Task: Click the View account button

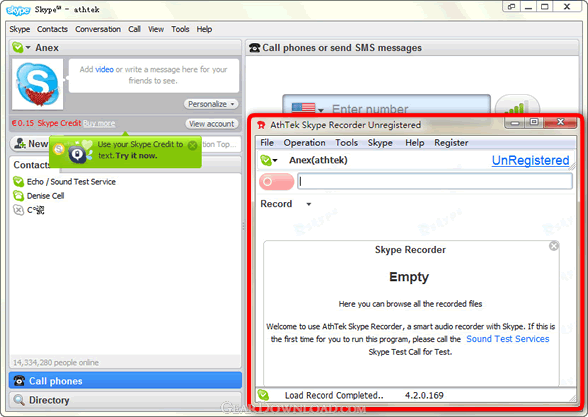Action: click(212, 124)
